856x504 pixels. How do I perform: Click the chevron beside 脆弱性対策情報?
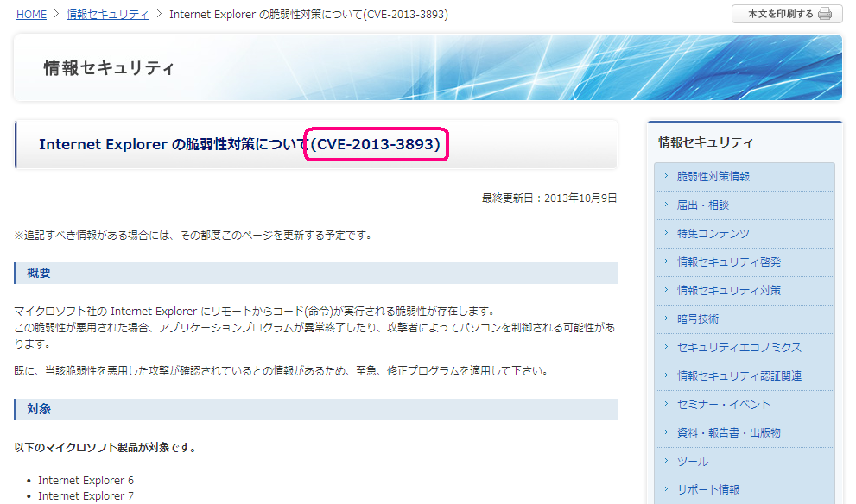[667, 176]
